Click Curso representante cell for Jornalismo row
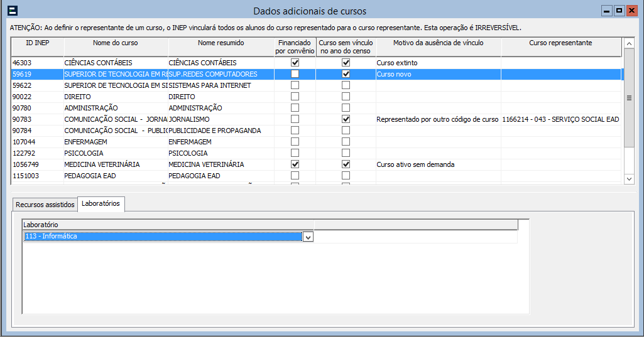 (560, 119)
